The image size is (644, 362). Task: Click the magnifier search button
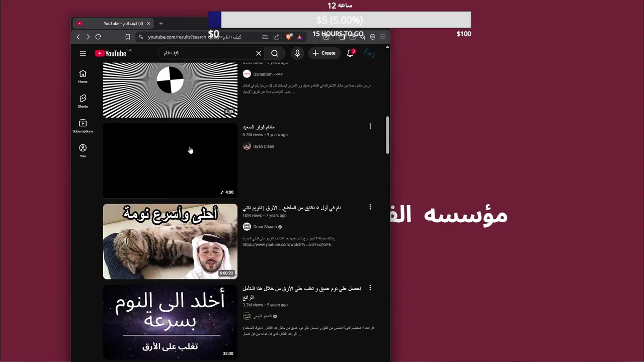click(275, 53)
